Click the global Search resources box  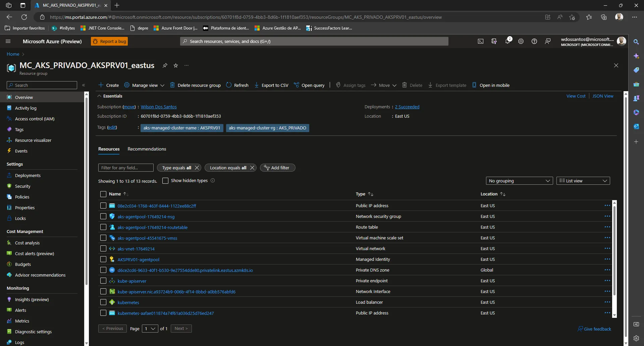click(314, 41)
